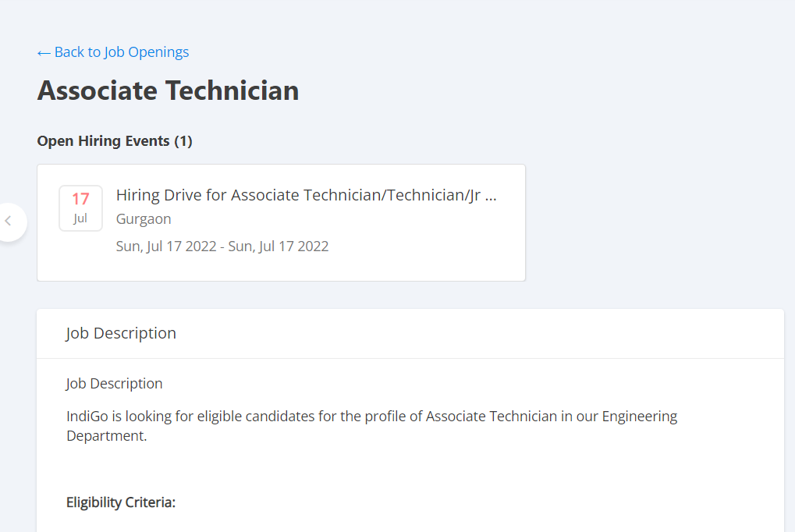
Task: Click the Open Hiring Events (1) heading
Action: [x=115, y=141]
